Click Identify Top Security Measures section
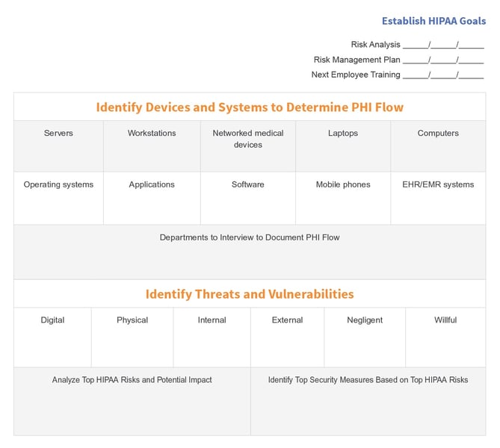Viewport: 500px width, 448px height. click(x=368, y=380)
